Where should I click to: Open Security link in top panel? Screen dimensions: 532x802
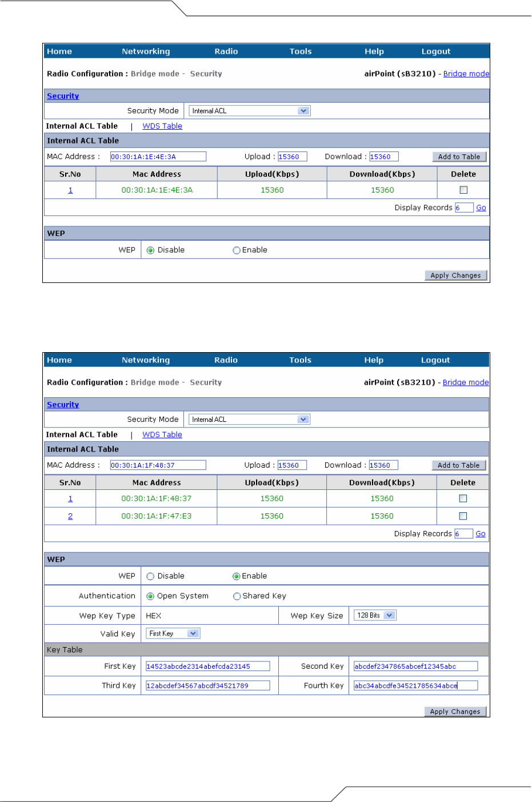(63, 96)
